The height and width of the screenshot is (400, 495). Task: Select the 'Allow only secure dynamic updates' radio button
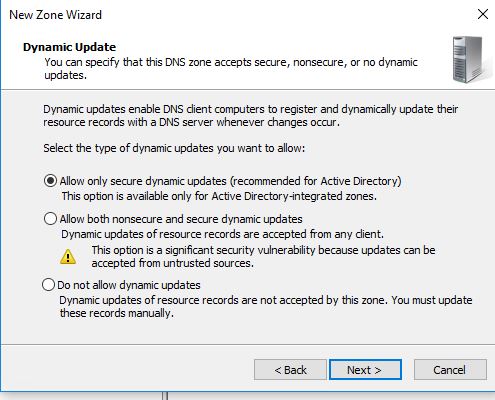50,181
